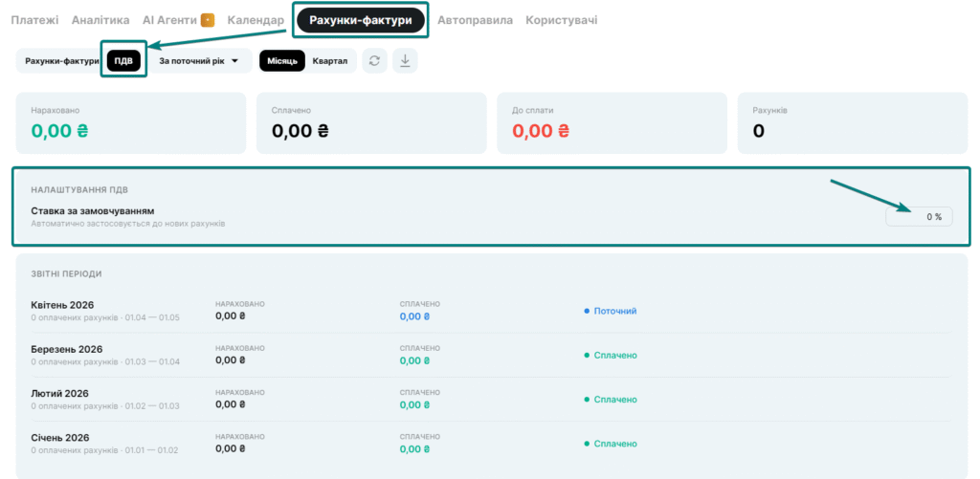This screenshot has width=980, height=479.
Task: Open the Автоправила tab
Action: tap(475, 20)
